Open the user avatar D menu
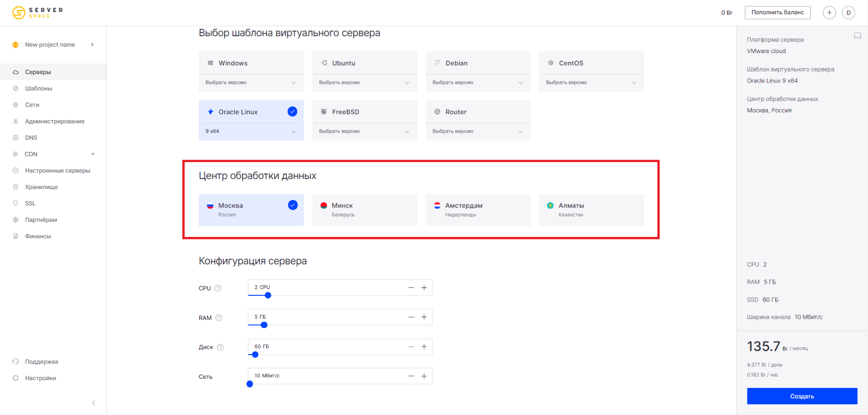The image size is (868, 415). pos(849,13)
